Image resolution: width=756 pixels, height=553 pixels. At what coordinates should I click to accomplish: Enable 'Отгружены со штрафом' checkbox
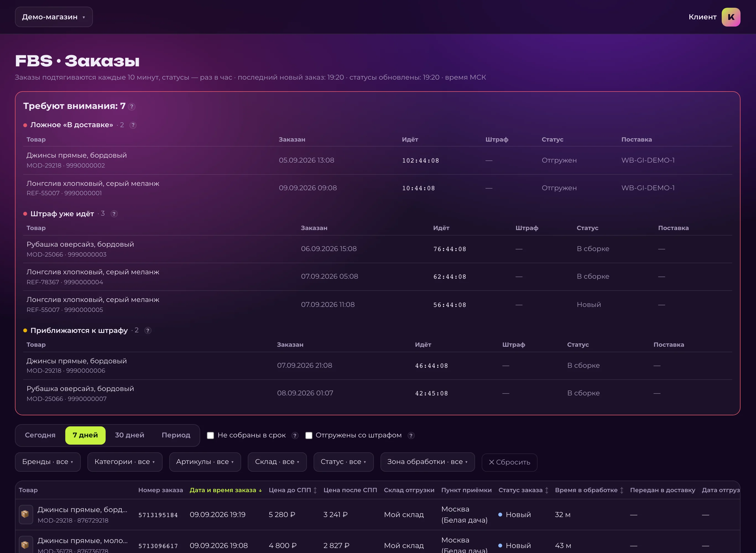click(x=309, y=435)
